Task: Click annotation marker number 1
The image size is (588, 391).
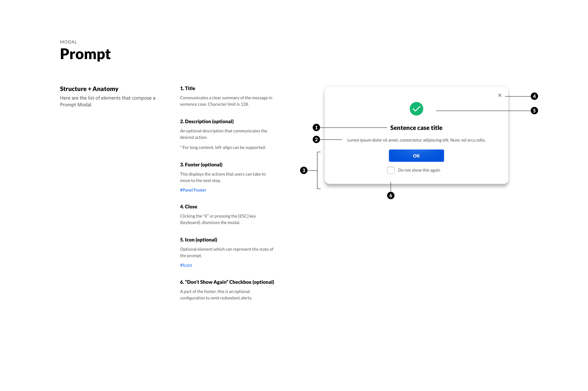Action: coord(316,128)
